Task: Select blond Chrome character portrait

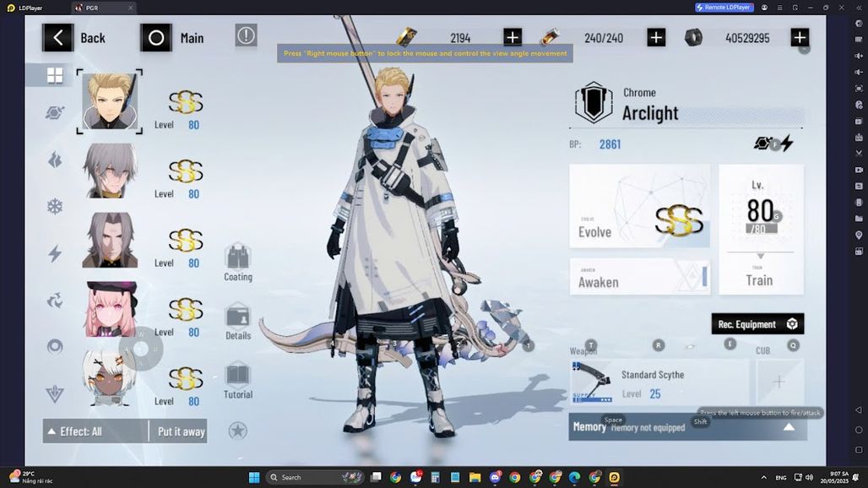Action: point(110,101)
